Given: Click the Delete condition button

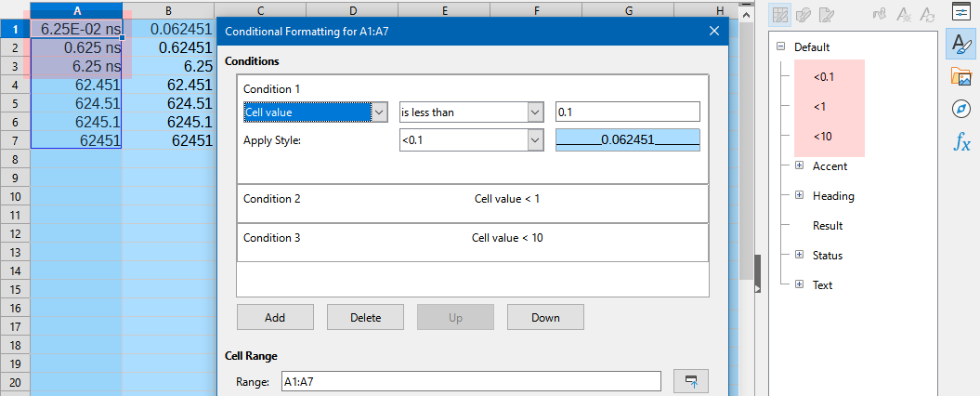Looking at the screenshot, I should [365, 317].
